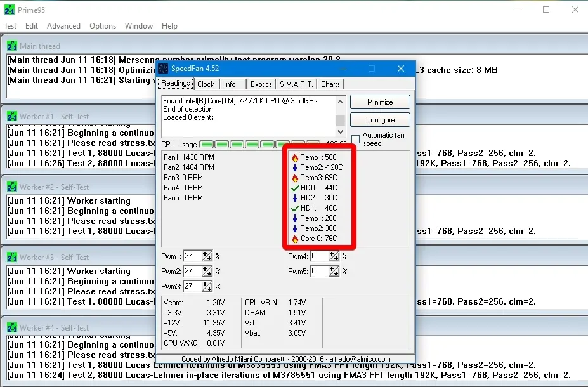The image size is (588, 387).
Task: Click the Fan1: 1430 RPM reading
Action: tap(189, 157)
